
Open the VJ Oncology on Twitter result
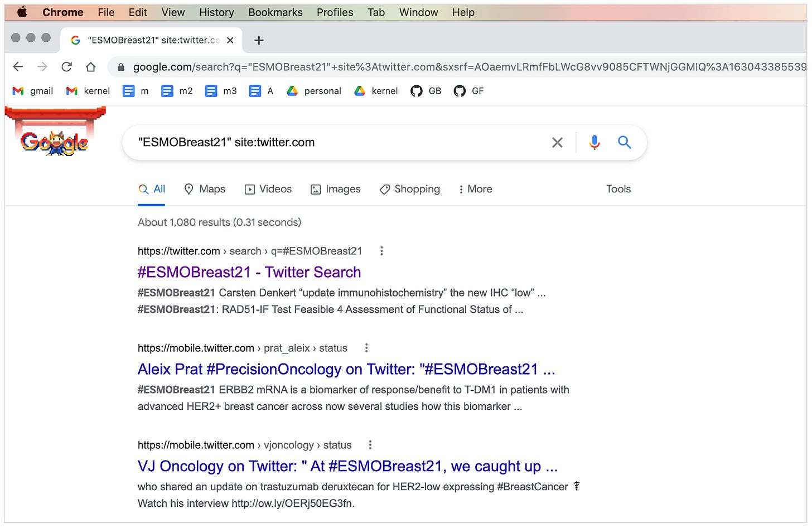pyautogui.click(x=347, y=467)
